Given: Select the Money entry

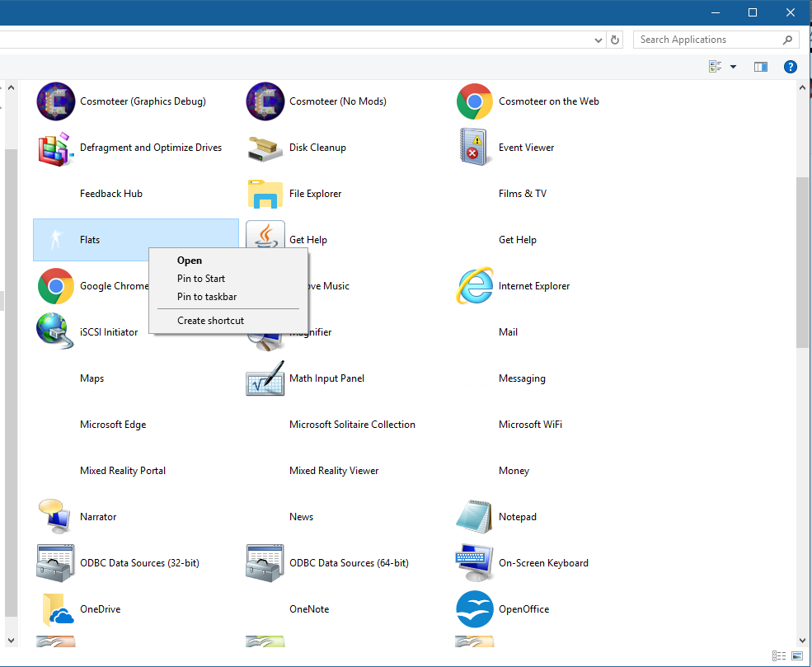Looking at the screenshot, I should click(x=514, y=471).
